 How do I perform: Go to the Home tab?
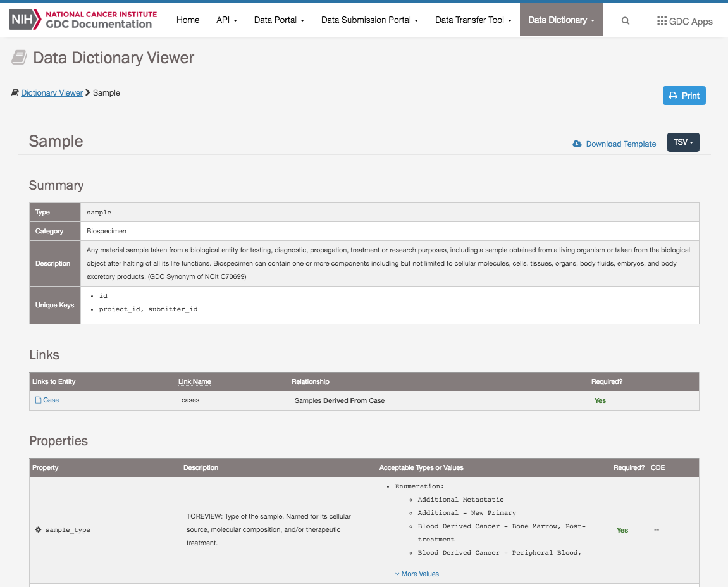point(188,20)
